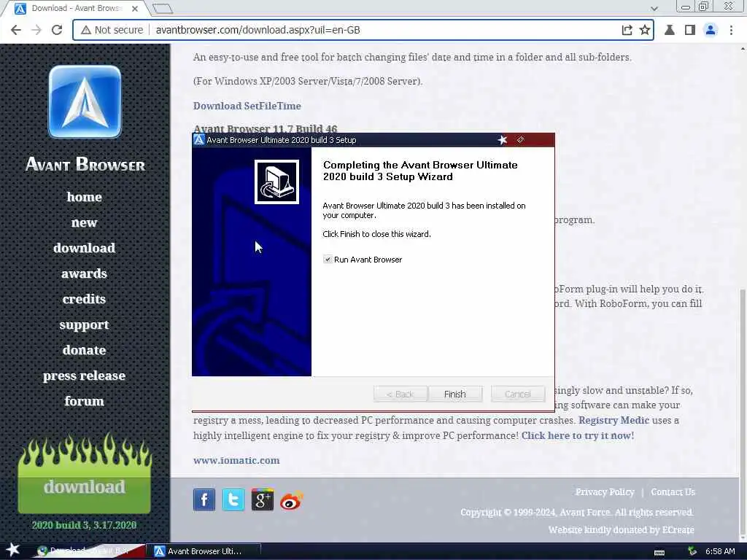The image size is (747, 560).
Task: Click the keyboard icon in system tray
Action: (x=659, y=552)
